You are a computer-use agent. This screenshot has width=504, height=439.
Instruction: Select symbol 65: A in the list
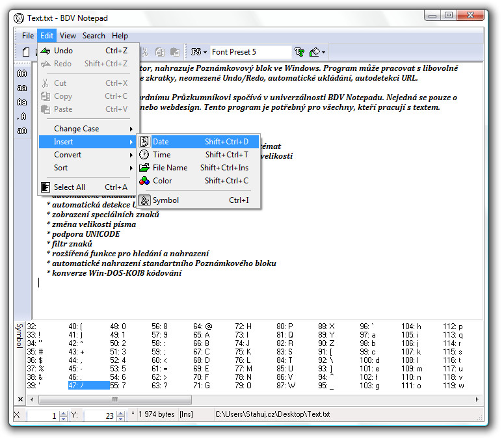pos(201,335)
